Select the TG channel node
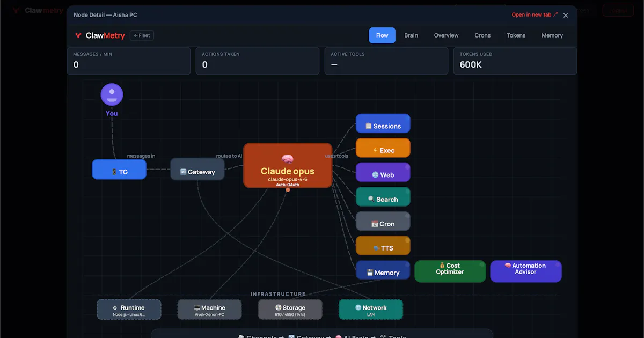Viewport: 644px width, 338px height. [x=119, y=169]
